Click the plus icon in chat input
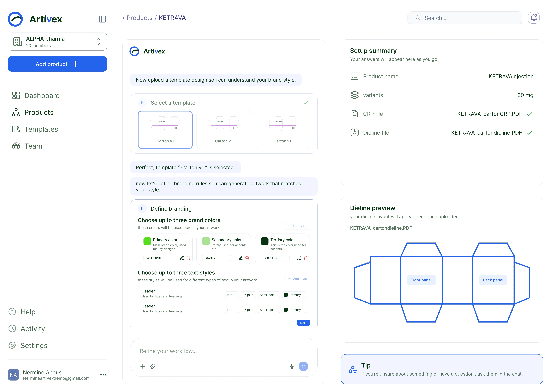The image size is (551, 392). pyautogui.click(x=143, y=366)
